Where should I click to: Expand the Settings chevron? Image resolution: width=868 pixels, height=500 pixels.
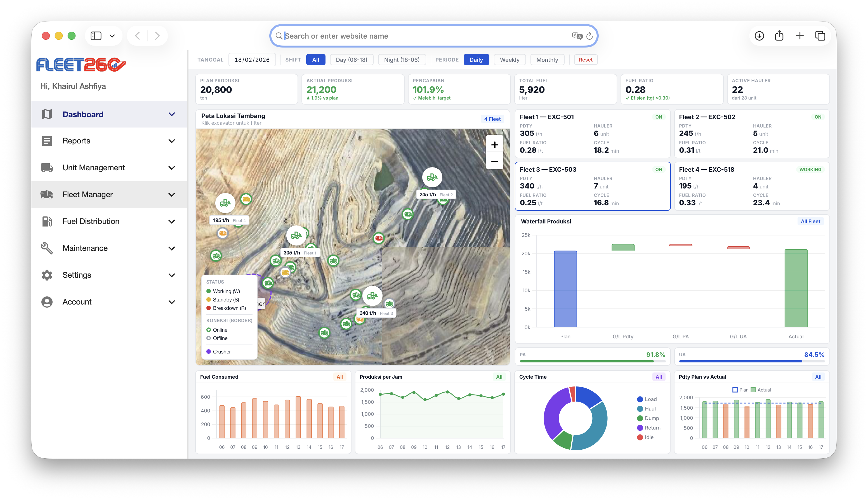[172, 275]
